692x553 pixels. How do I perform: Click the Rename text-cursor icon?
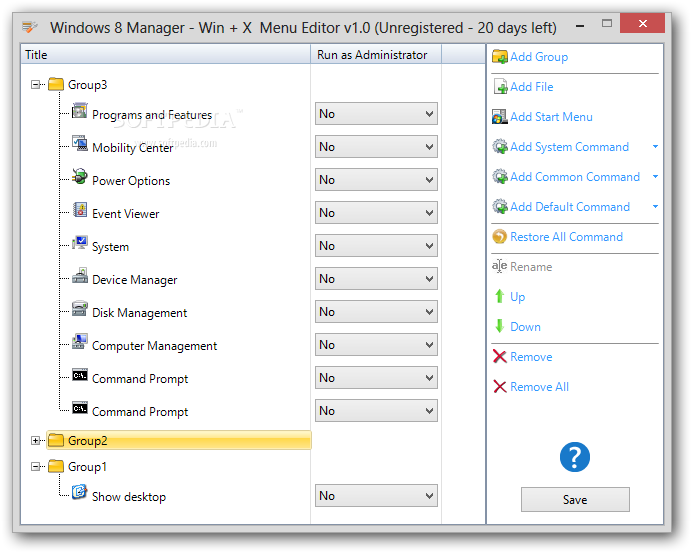pyautogui.click(x=499, y=266)
